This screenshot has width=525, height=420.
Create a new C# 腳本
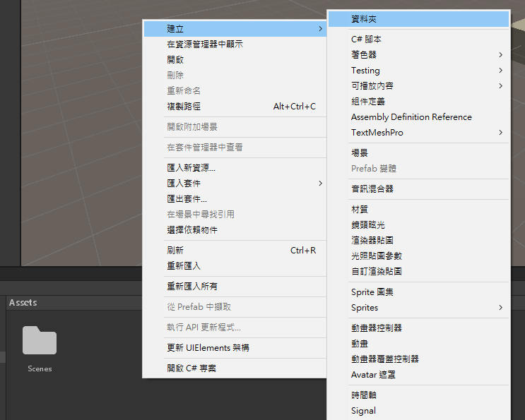tap(366, 40)
